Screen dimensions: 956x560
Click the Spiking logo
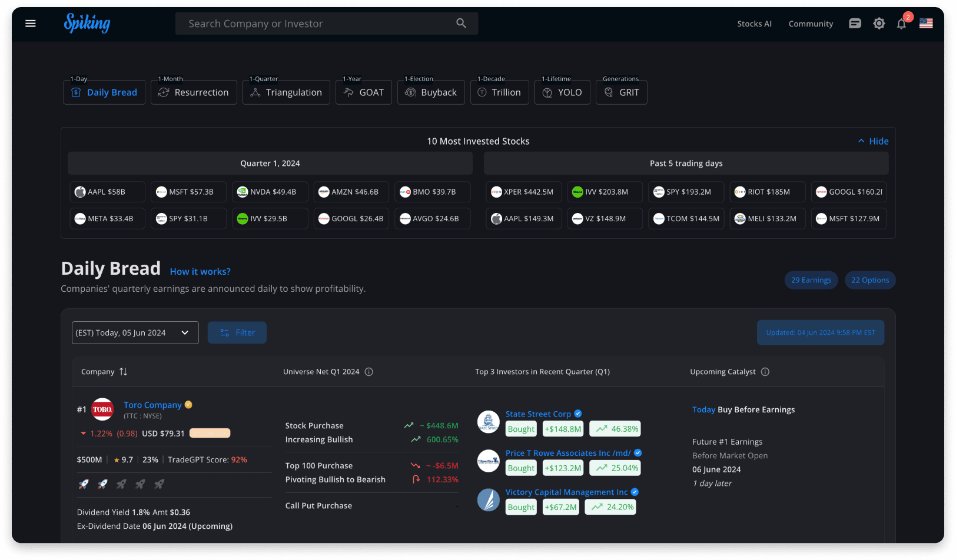[87, 24]
